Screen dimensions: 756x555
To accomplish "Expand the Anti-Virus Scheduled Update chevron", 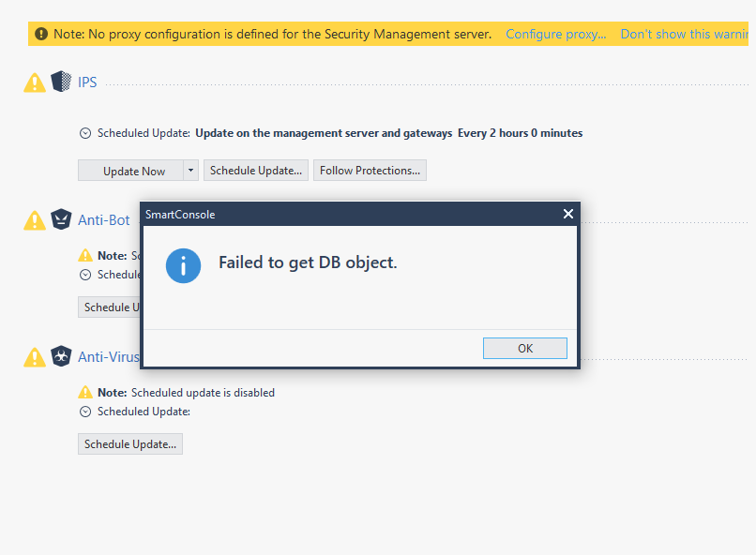I will [85, 412].
